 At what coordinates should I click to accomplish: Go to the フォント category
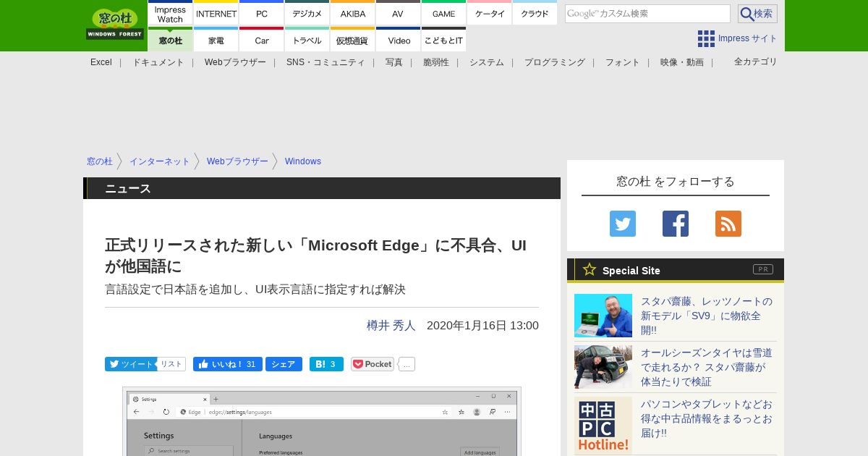623,62
